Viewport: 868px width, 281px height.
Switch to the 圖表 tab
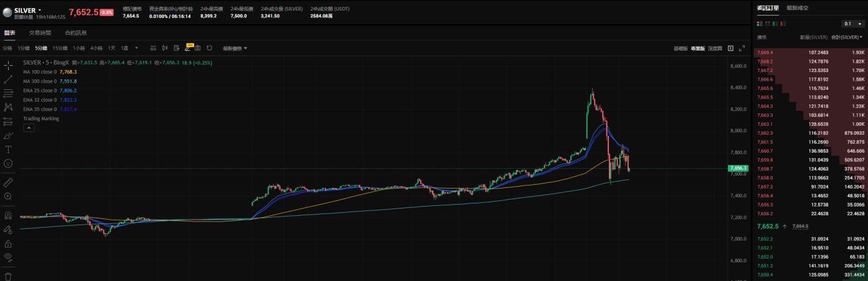[10, 32]
